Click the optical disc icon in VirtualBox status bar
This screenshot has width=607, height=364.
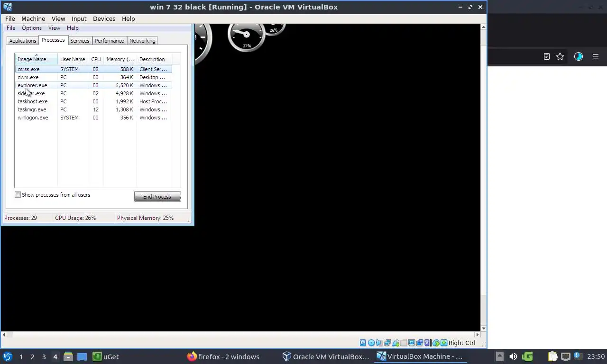(x=371, y=343)
